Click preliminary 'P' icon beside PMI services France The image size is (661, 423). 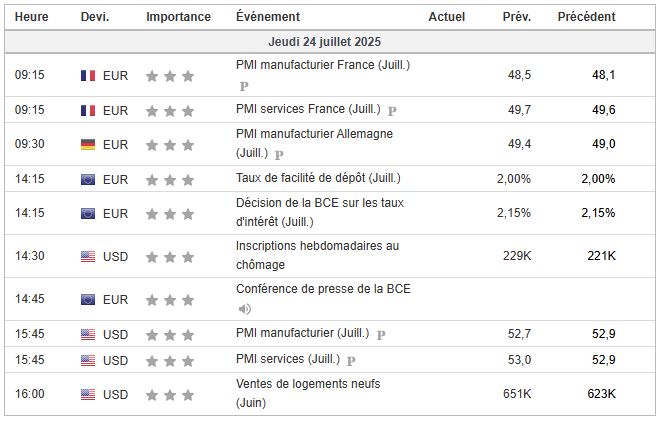pos(392,110)
